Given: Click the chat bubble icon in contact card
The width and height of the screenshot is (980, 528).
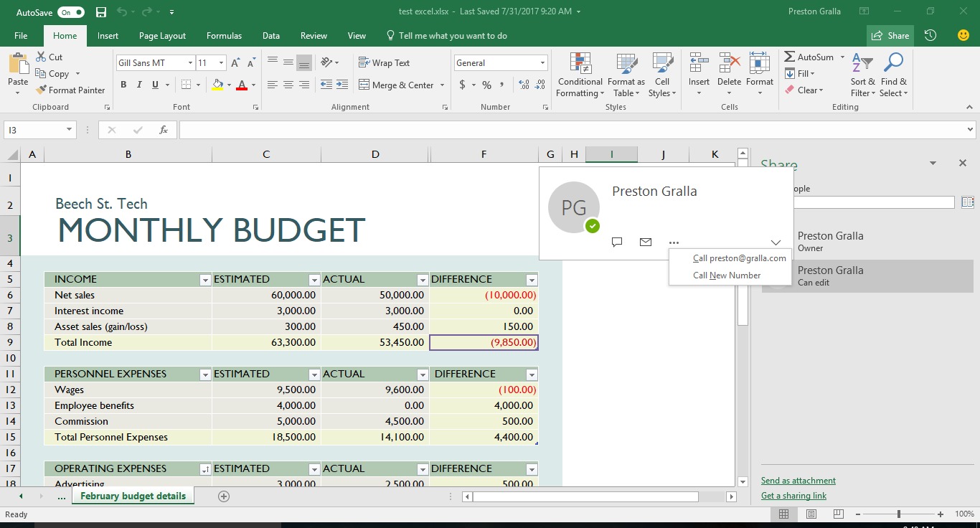Looking at the screenshot, I should pyautogui.click(x=617, y=242).
